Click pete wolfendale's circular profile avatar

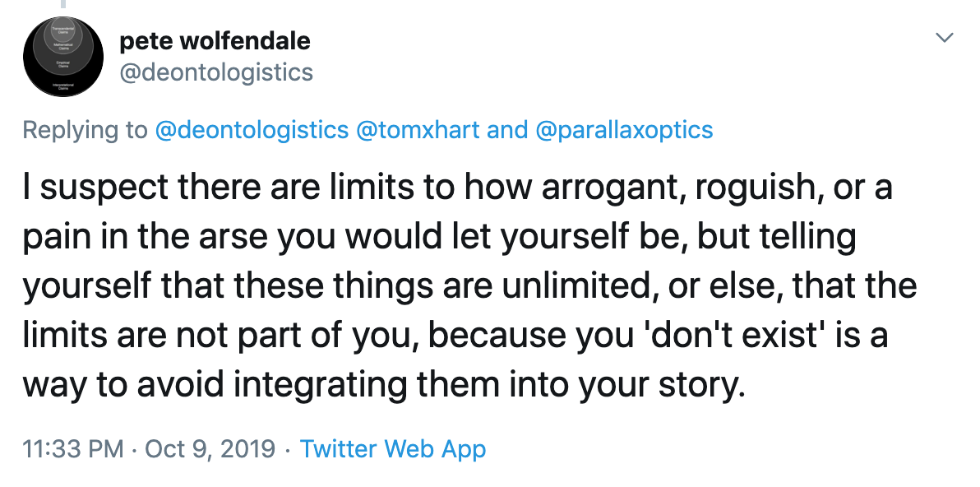[x=62, y=58]
